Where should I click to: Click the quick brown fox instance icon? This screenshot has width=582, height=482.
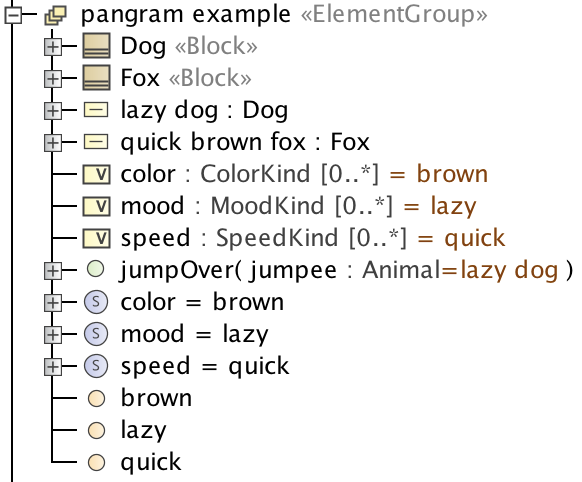[96, 142]
